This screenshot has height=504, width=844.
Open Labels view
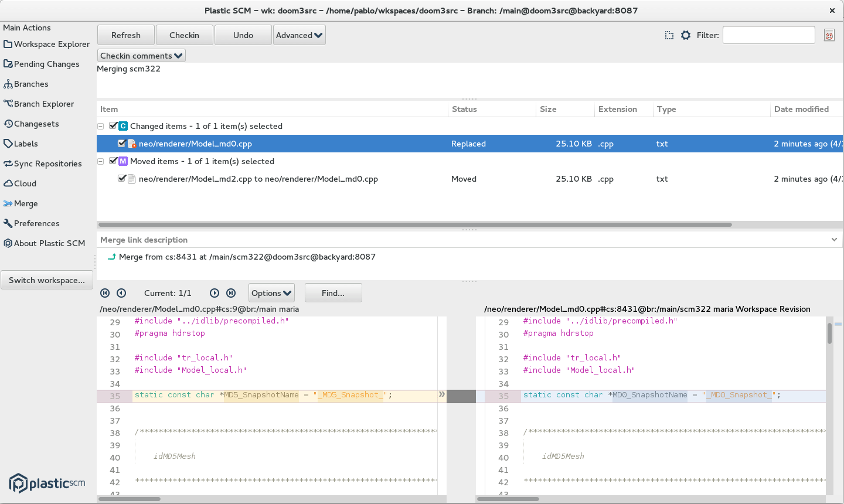tap(21, 144)
